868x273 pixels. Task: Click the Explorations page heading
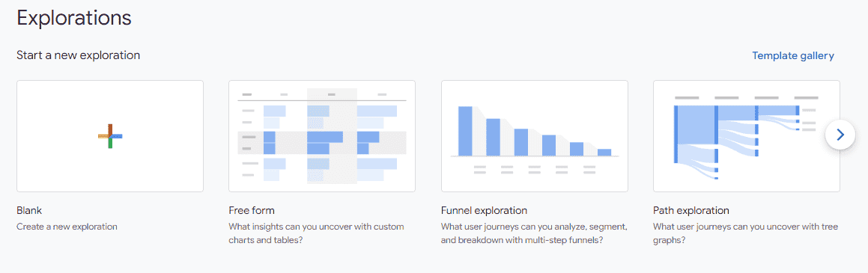click(74, 18)
